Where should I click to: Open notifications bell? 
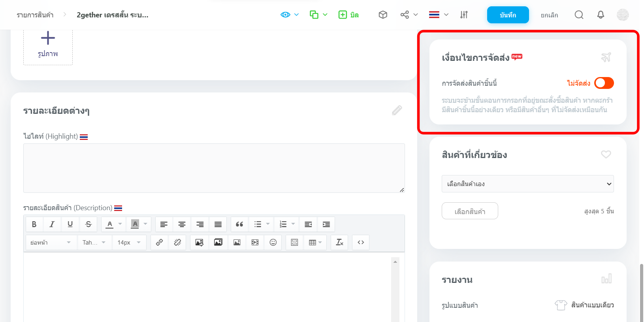tap(601, 15)
